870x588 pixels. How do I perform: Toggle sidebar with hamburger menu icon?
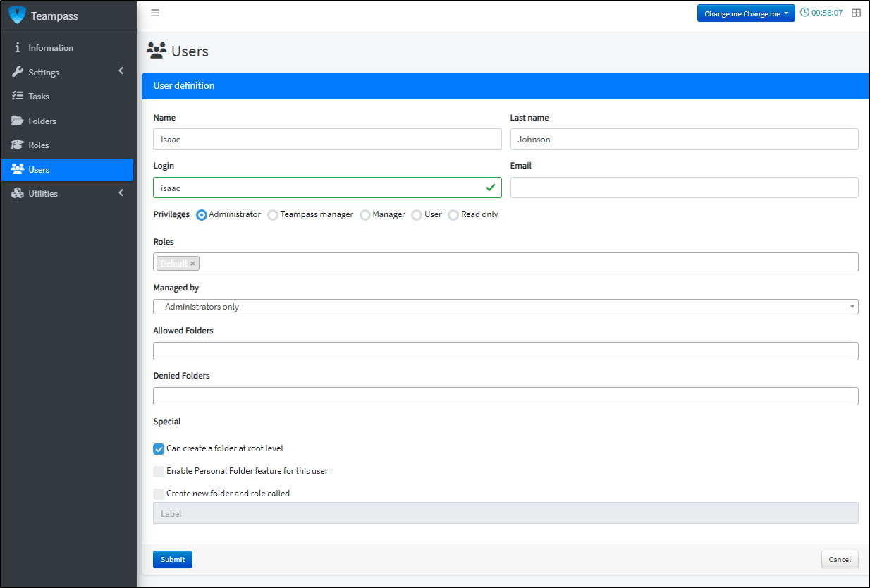(155, 13)
